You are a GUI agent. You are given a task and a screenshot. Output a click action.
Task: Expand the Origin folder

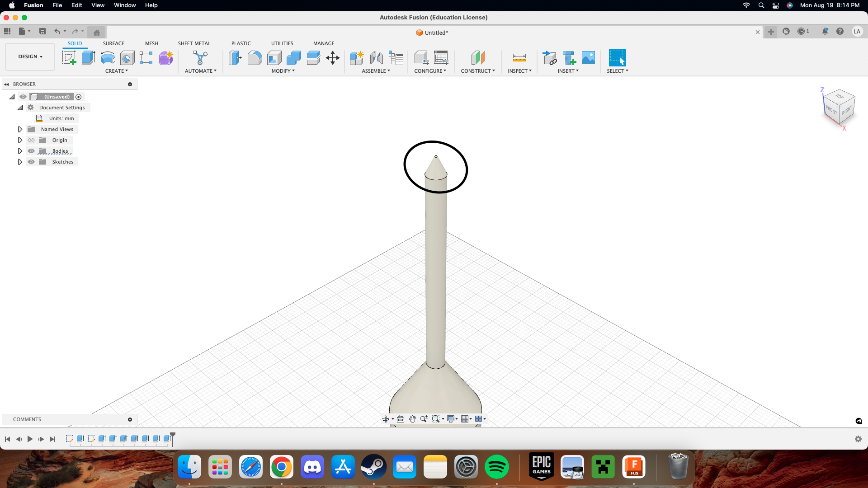tap(20, 140)
